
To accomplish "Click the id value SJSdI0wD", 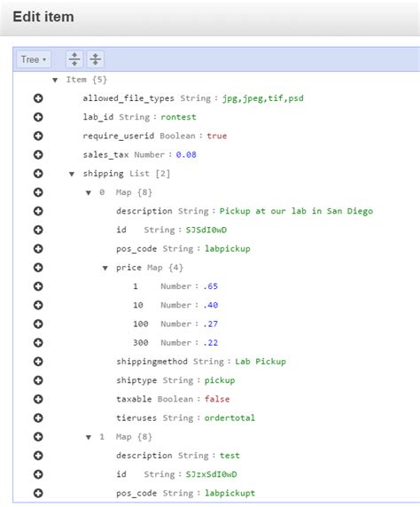I will pos(206,230).
